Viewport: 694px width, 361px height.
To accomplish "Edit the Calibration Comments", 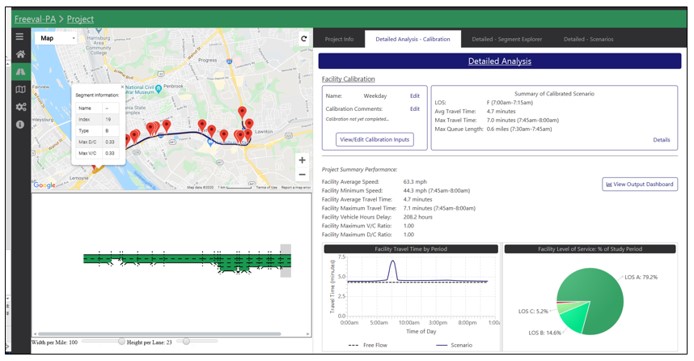I will click(414, 109).
